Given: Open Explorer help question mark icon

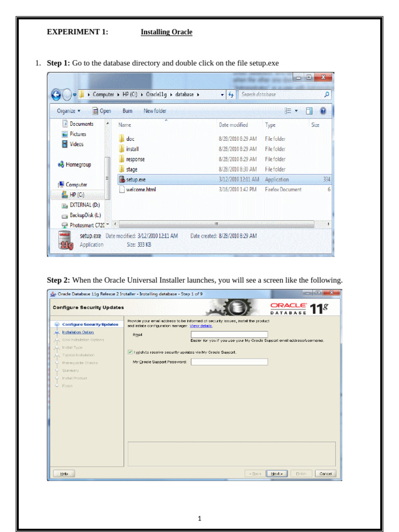Looking at the screenshot, I should coord(323,111).
